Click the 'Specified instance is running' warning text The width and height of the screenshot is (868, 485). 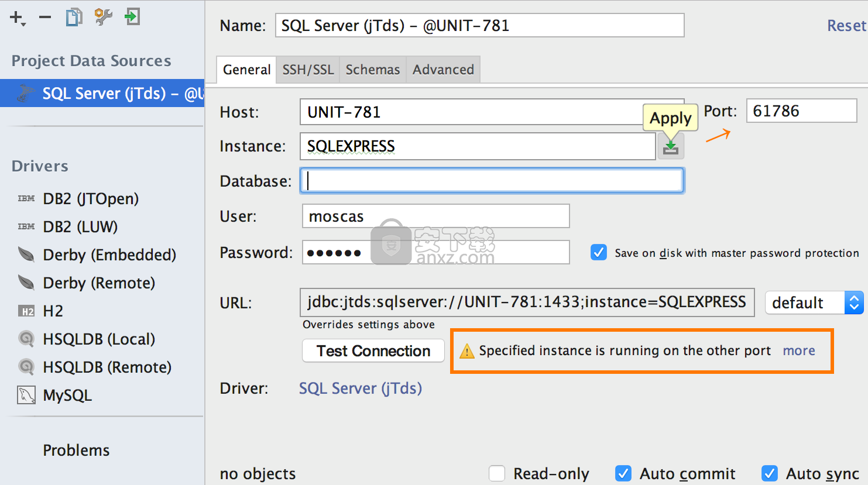625,351
